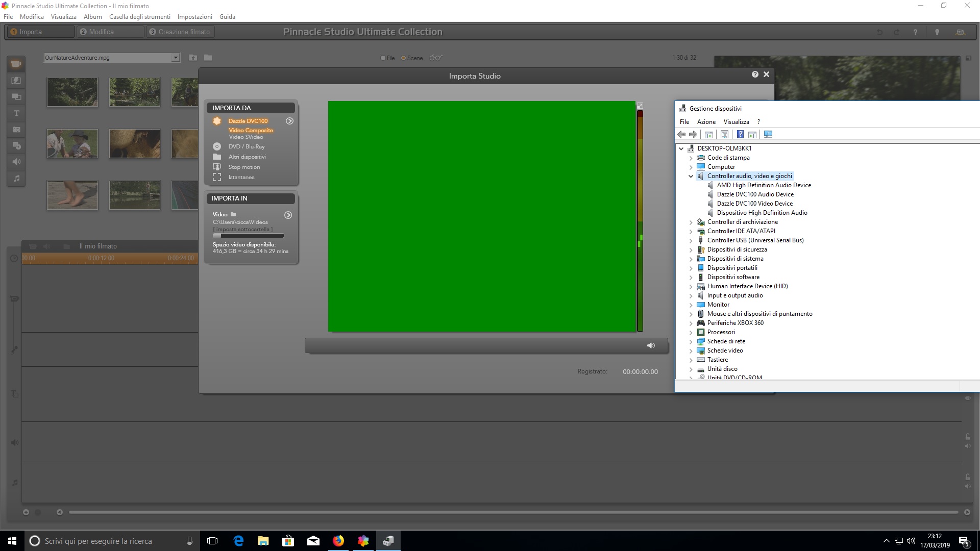Click scan for hardware changes monitor icon
980x551 pixels.
coord(768,134)
